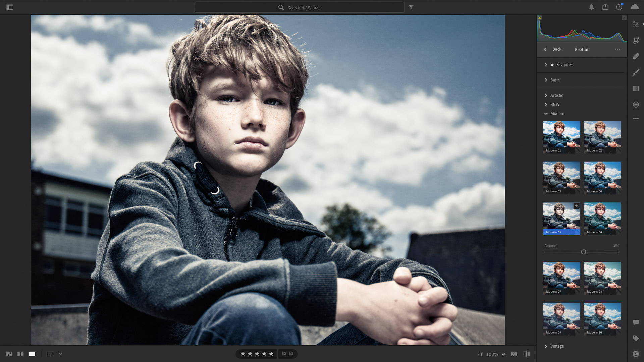The width and height of the screenshot is (644, 362).
Task: Toggle the left panel collapse button
Action: (x=10, y=7)
